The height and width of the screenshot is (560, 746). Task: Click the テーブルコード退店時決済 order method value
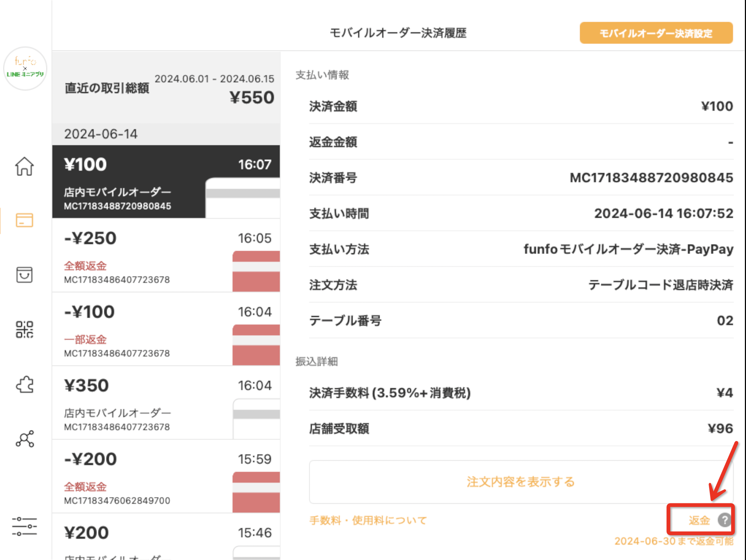click(x=661, y=285)
